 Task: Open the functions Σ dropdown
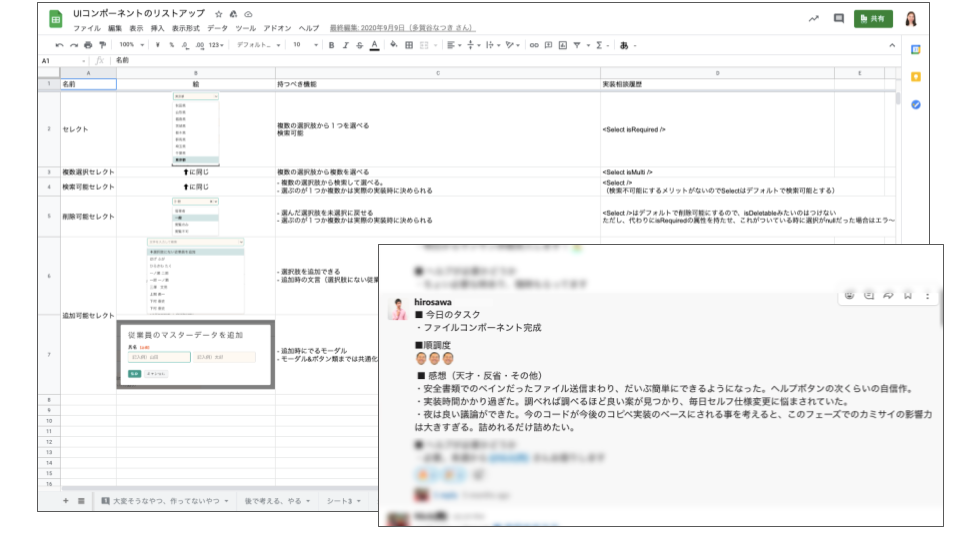click(x=602, y=45)
